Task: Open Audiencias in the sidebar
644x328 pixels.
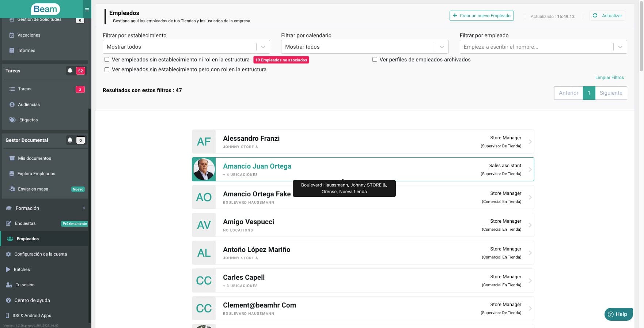Action: tap(29, 105)
